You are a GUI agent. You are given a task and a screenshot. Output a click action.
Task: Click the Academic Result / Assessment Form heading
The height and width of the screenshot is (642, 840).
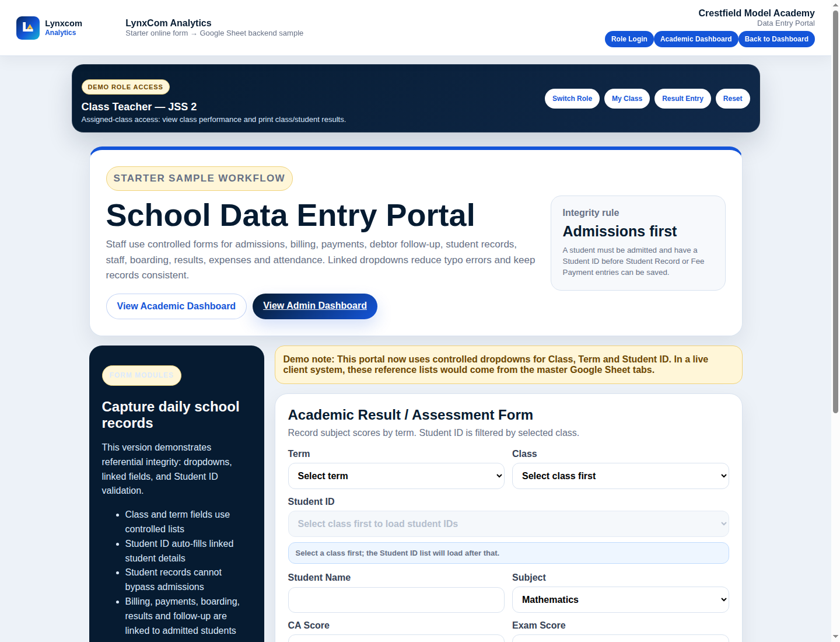pyautogui.click(x=411, y=415)
